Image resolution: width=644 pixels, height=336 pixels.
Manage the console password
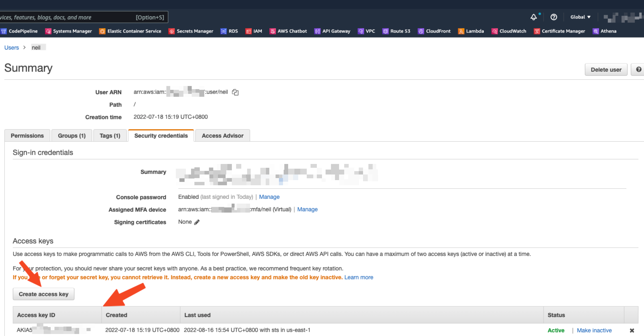[x=269, y=197]
